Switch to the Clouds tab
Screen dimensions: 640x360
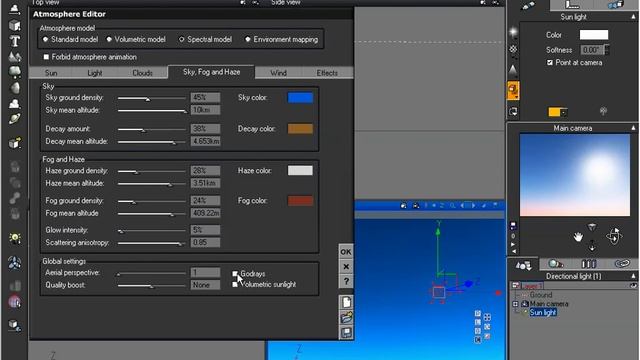142,73
